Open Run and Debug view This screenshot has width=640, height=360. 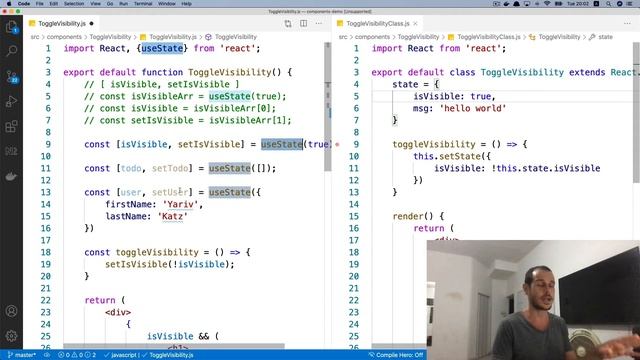tap(11, 101)
